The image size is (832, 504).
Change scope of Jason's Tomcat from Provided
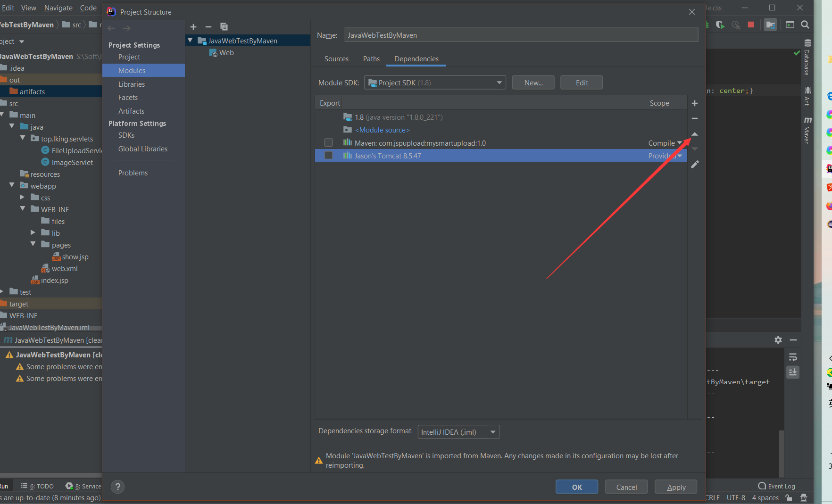click(665, 156)
